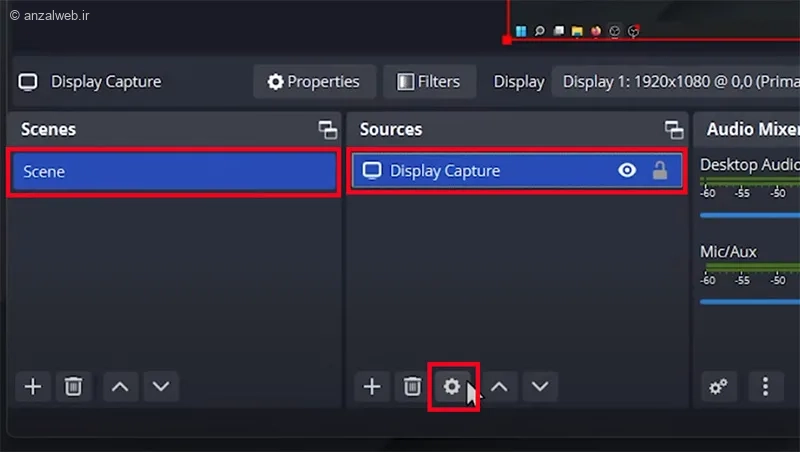The width and height of the screenshot is (800, 452).
Task: Click the Search icon in the preview taskbar
Action: pyautogui.click(x=539, y=31)
